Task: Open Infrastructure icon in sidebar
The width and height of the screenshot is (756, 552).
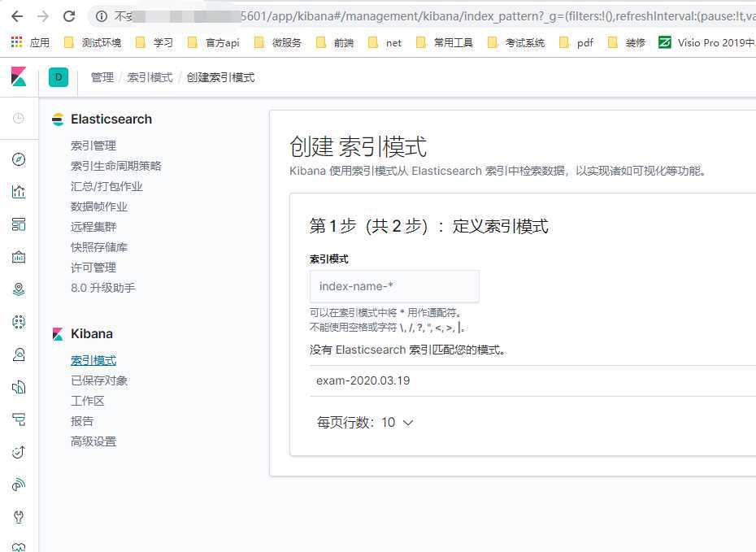Action: click(19, 354)
